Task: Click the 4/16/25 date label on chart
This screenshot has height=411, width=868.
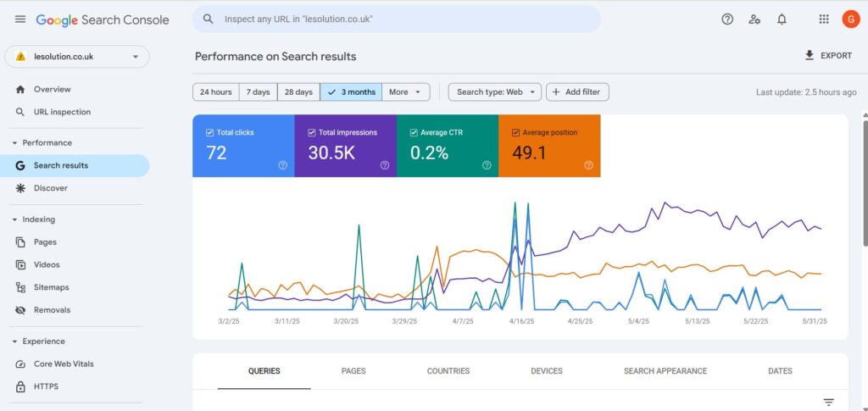Action: tap(521, 321)
